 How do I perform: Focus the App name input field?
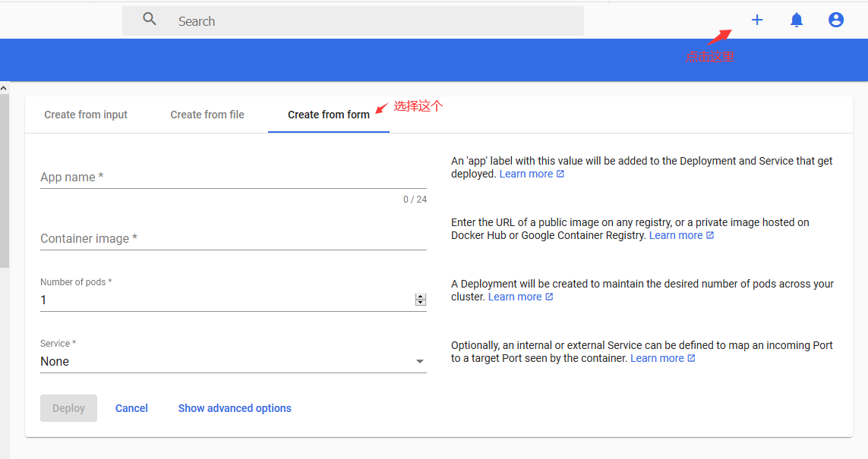point(232,178)
